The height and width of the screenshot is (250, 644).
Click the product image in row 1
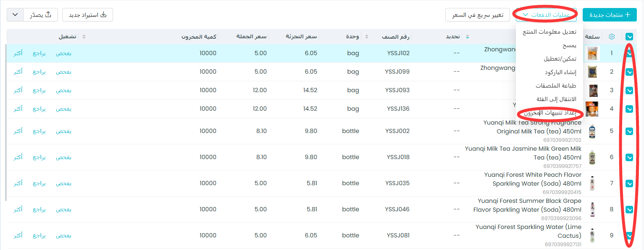click(592, 53)
